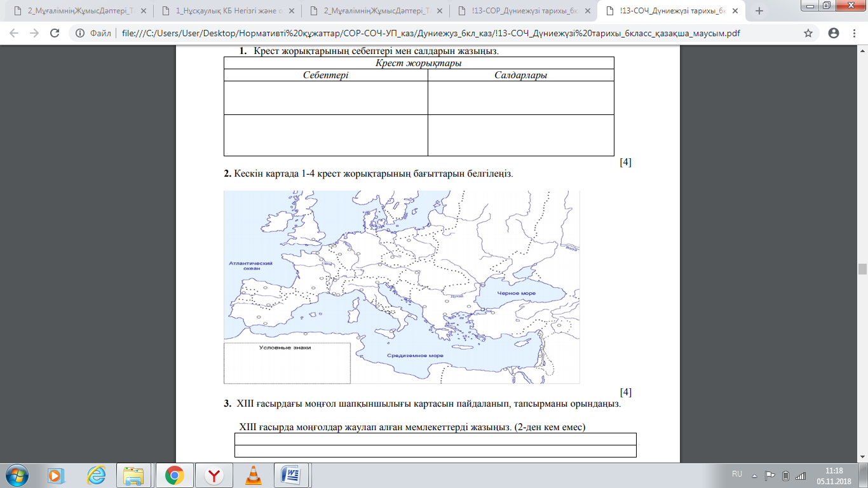Image resolution: width=868 pixels, height=488 pixels.
Task: Switch to Microsoft Word on the taskbar
Action: [x=292, y=475]
